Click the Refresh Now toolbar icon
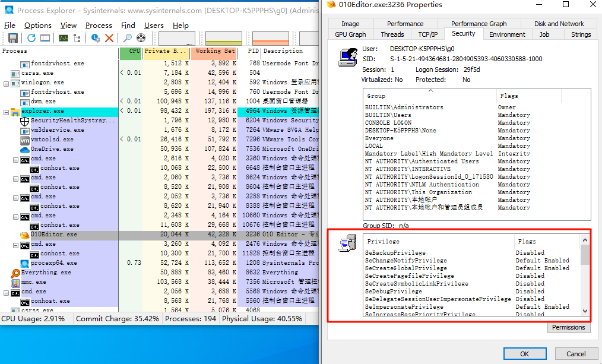 point(31,38)
